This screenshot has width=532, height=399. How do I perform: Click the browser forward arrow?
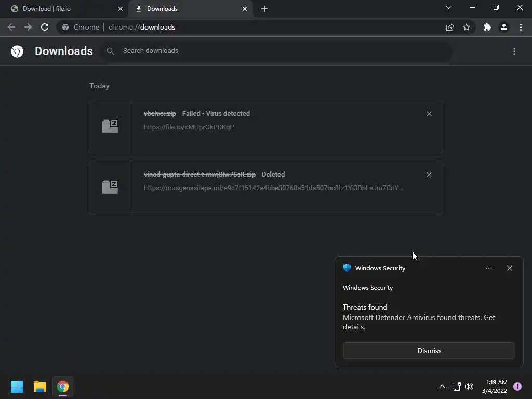(x=28, y=27)
